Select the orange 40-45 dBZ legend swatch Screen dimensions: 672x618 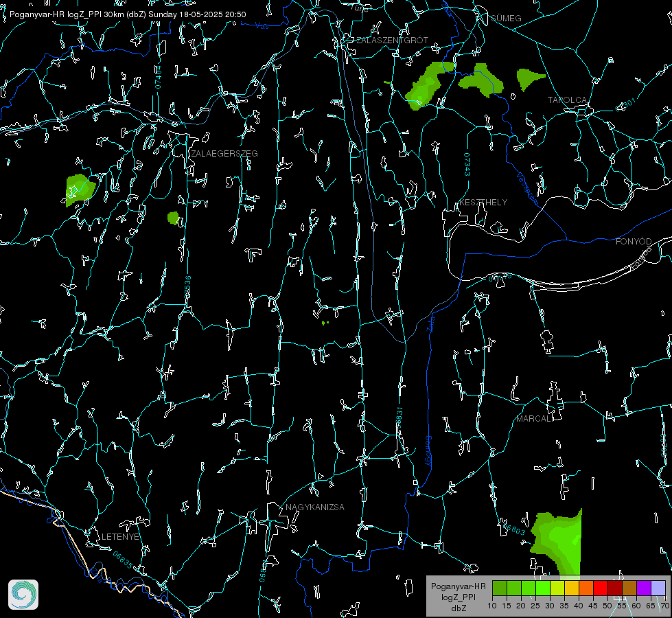586,588
